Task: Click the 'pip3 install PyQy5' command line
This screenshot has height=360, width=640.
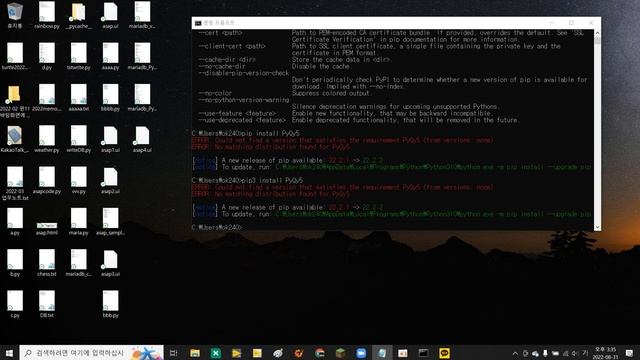Action: [x=247, y=180]
